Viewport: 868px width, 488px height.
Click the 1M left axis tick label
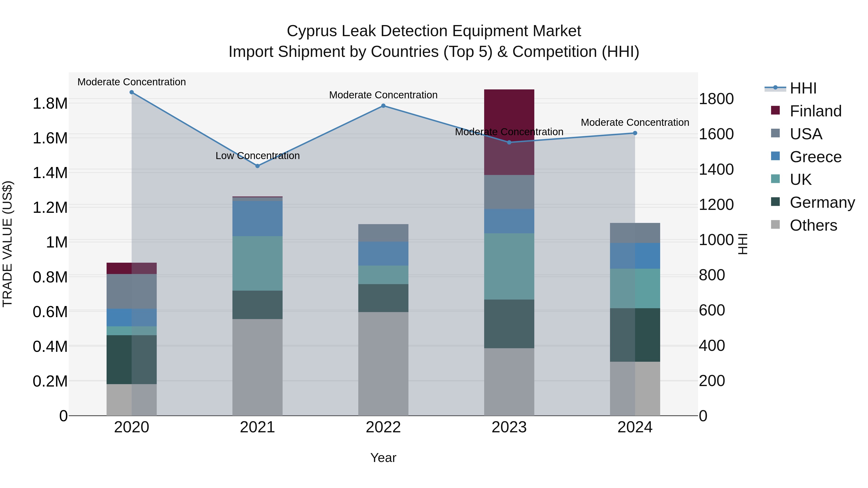point(57,242)
